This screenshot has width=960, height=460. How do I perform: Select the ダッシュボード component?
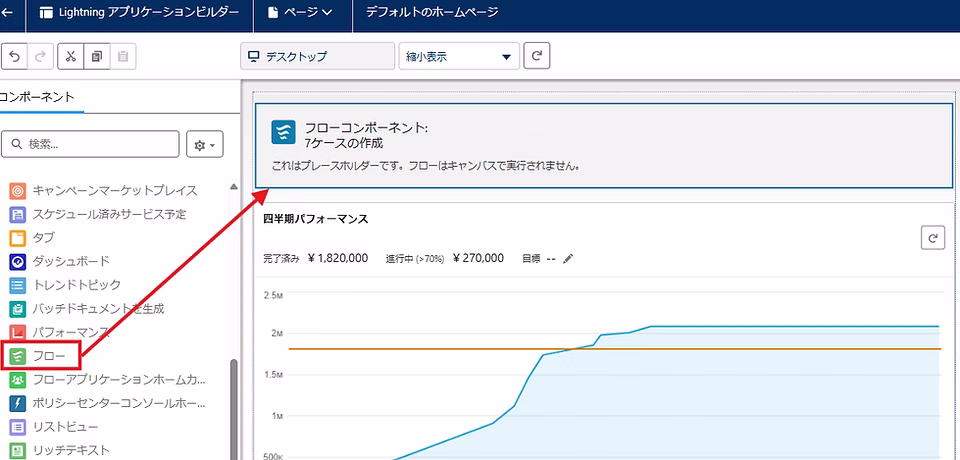coord(60,261)
